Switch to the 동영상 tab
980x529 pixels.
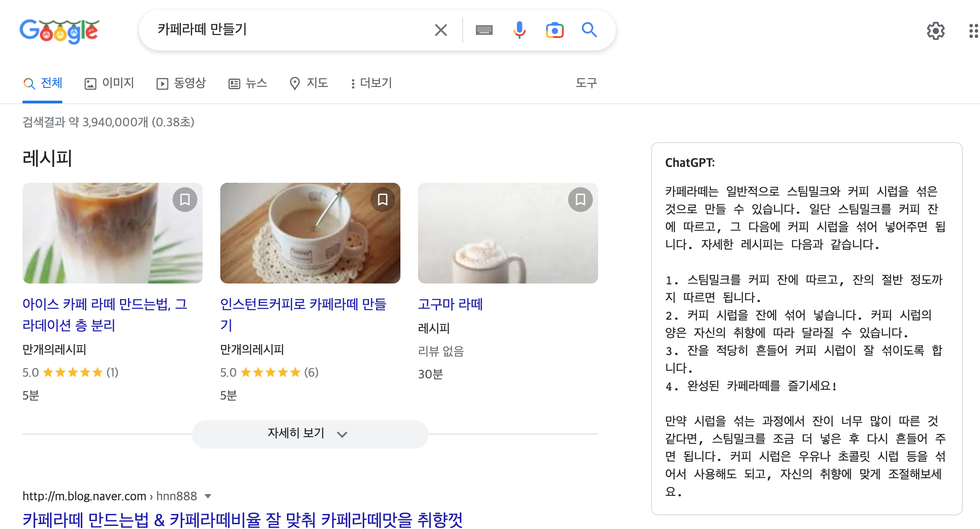(181, 83)
